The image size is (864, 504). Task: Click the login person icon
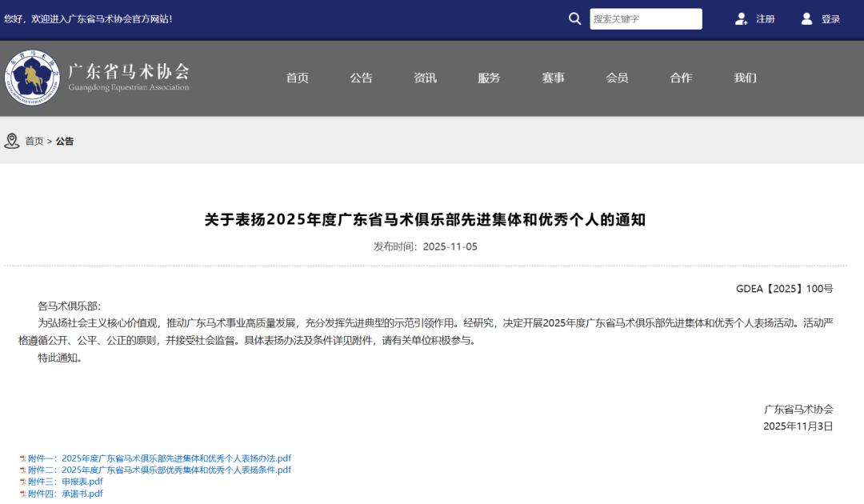806,18
